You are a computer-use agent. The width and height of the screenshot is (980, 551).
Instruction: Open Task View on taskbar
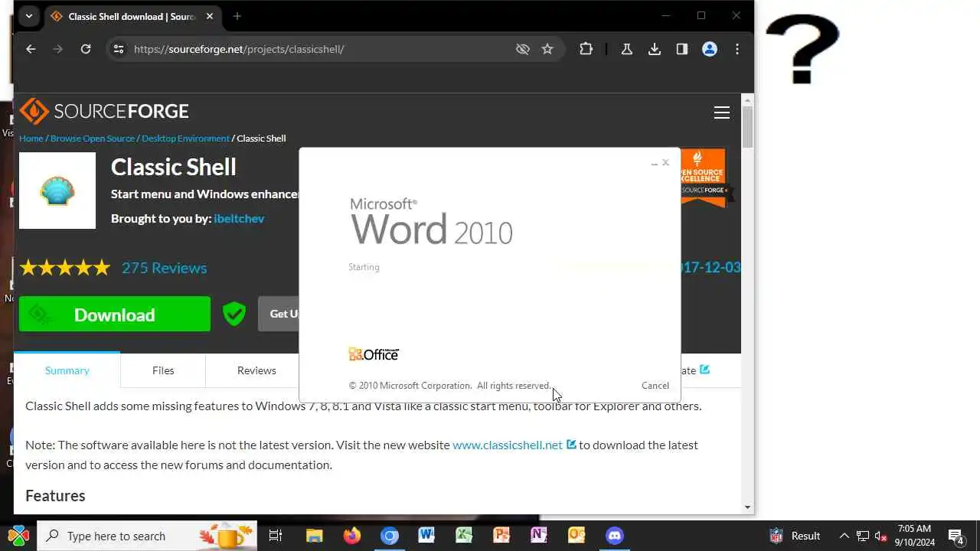(x=276, y=536)
